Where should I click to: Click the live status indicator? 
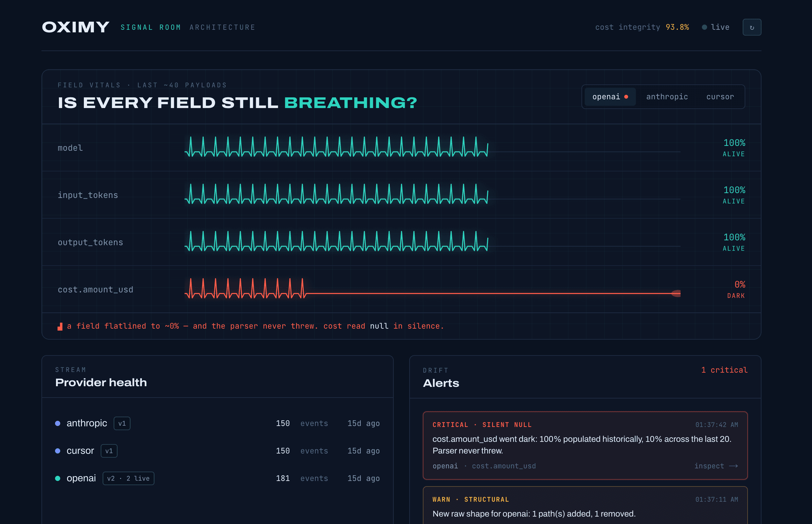(716, 27)
